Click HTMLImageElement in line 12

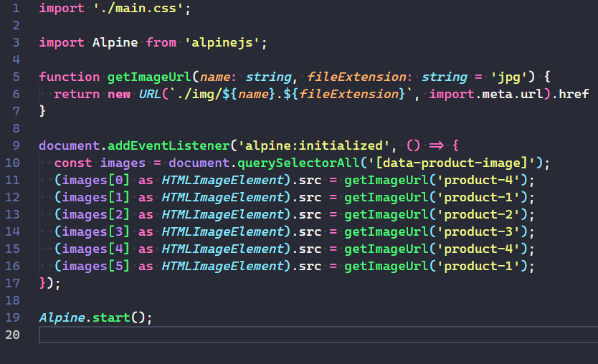pos(223,197)
